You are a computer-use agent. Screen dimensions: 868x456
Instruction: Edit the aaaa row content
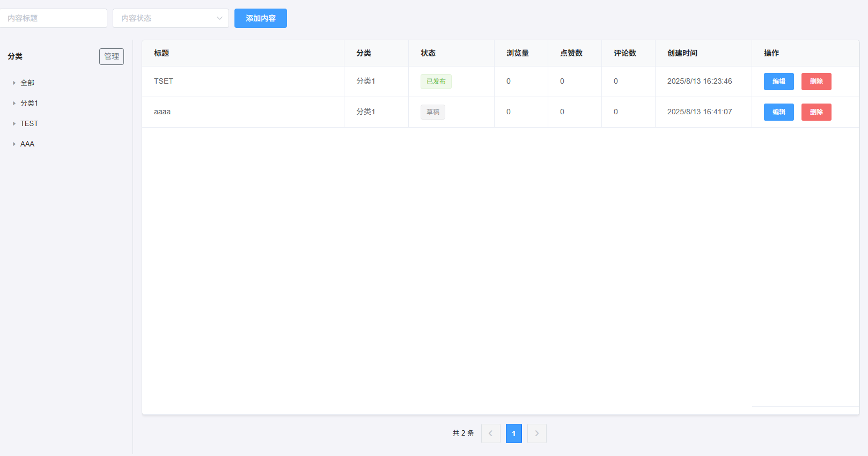(x=778, y=112)
